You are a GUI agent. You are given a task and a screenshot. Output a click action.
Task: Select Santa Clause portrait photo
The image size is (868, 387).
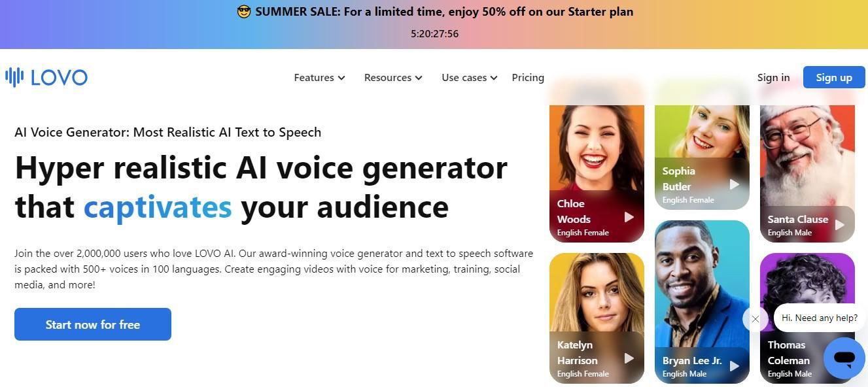pos(807,150)
